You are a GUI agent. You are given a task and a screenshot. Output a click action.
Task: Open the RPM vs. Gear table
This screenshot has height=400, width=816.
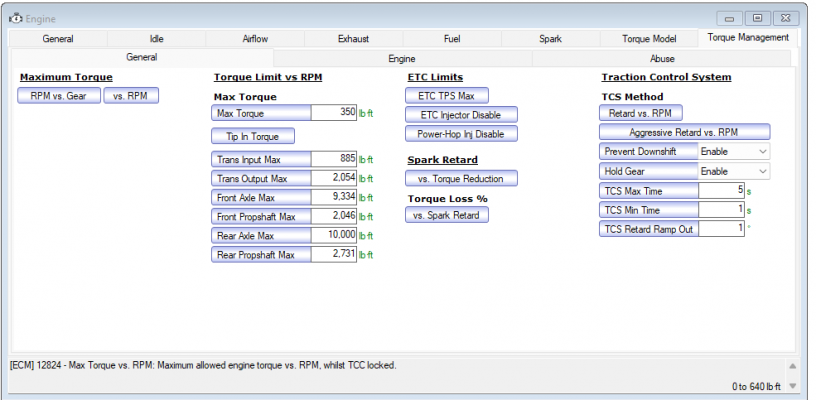click(x=59, y=96)
